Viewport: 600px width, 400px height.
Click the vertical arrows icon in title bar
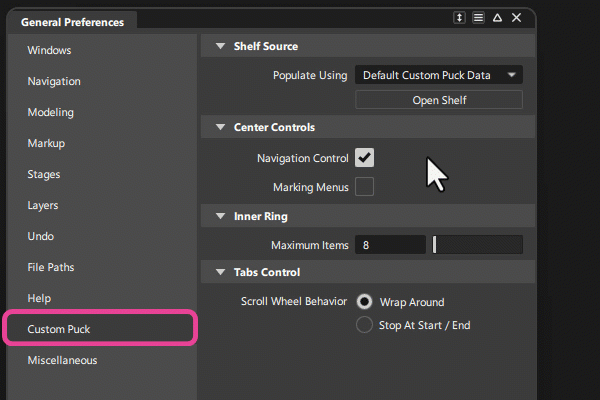(460, 18)
